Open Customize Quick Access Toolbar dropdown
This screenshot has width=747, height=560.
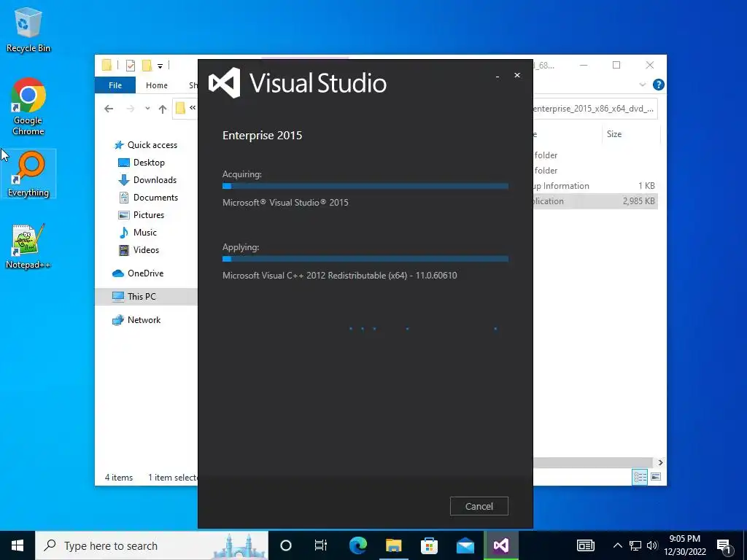point(160,66)
